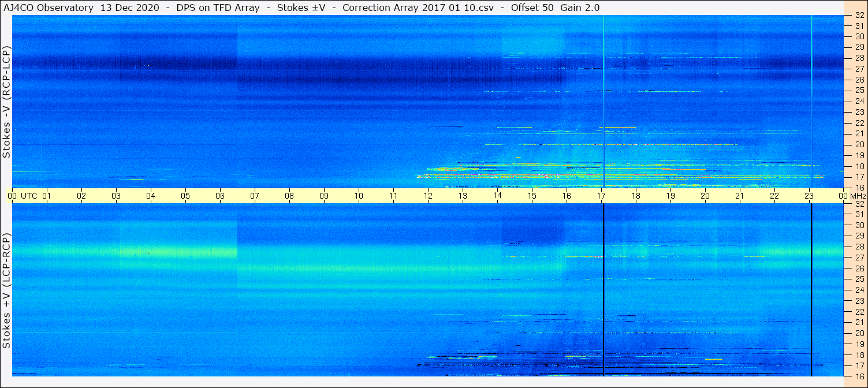Click the '02' hour label on time axis
The width and height of the screenshot is (868, 388).
81,196
